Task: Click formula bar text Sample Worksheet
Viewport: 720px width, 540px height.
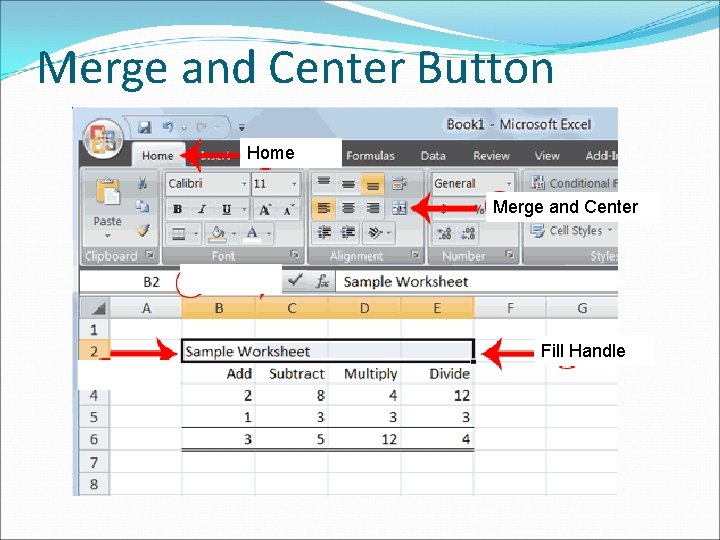Action: 405,281
